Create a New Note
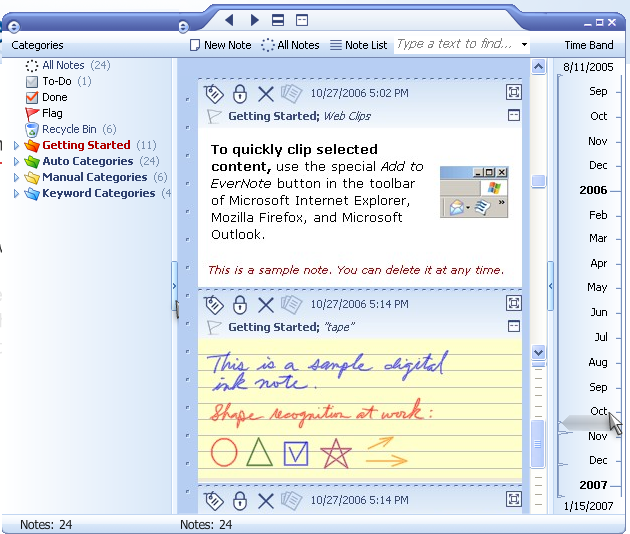 click(221, 45)
